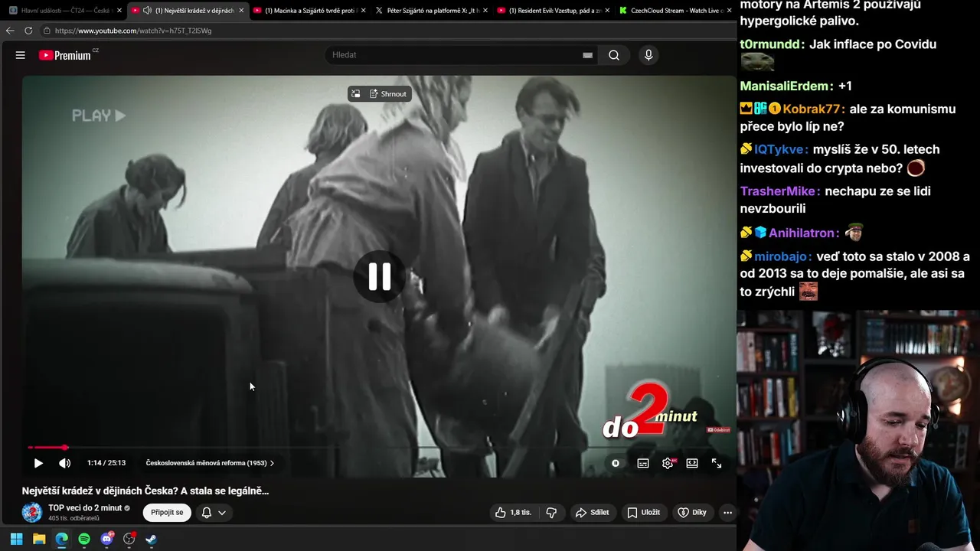Open Spotify from the taskbar
980x551 pixels.
[84, 539]
